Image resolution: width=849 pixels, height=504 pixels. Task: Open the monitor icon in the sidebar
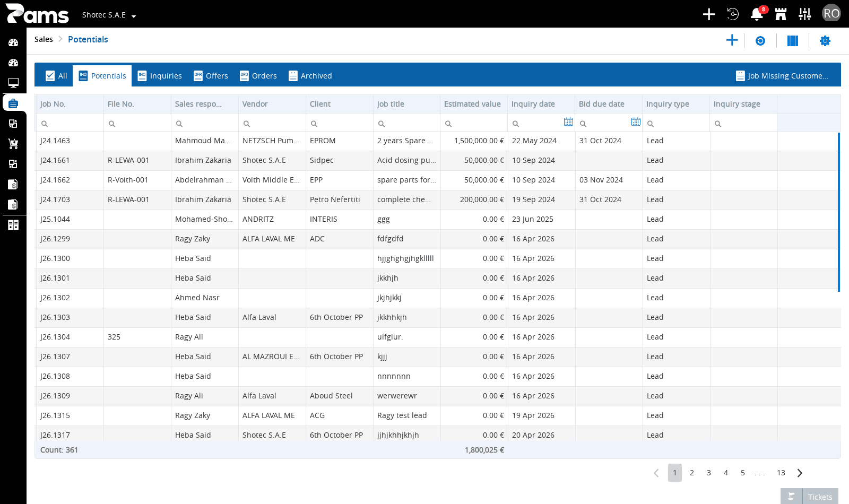(13, 83)
